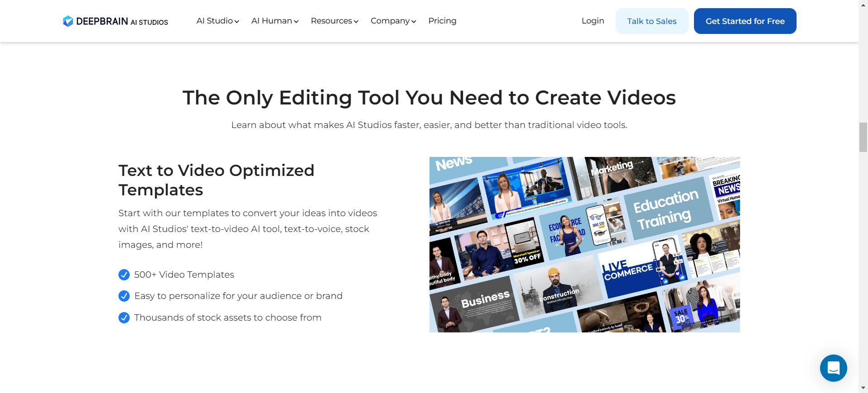Click checkmark beside Easy to personalize

pyautogui.click(x=124, y=296)
